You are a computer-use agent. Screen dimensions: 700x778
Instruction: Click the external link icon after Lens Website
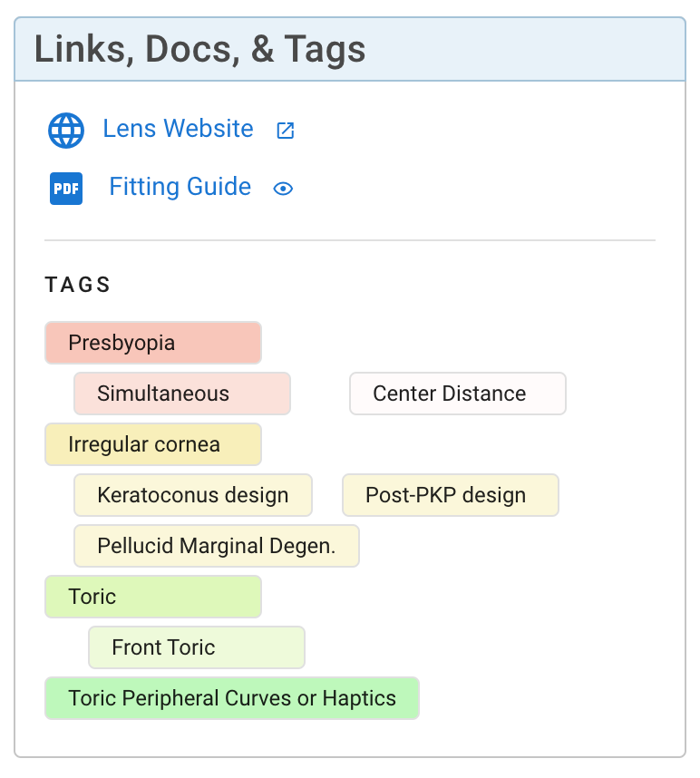[285, 131]
